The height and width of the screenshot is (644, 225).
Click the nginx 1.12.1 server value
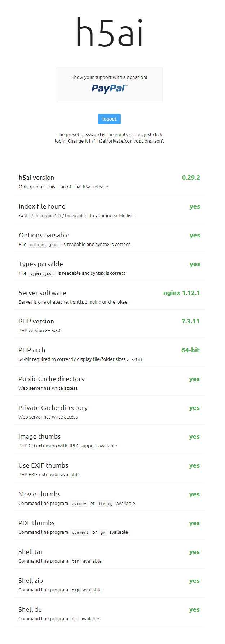tap(181, 293)
